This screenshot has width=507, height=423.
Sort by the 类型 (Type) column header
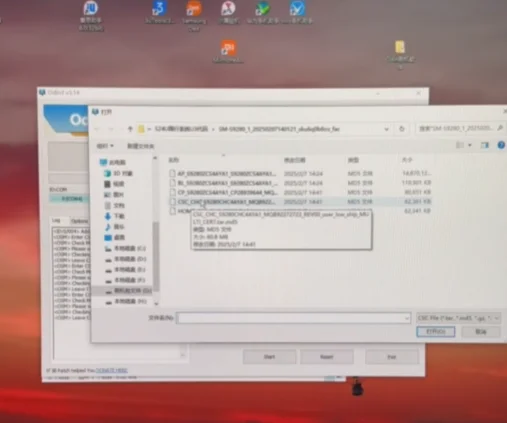[353, 160]
